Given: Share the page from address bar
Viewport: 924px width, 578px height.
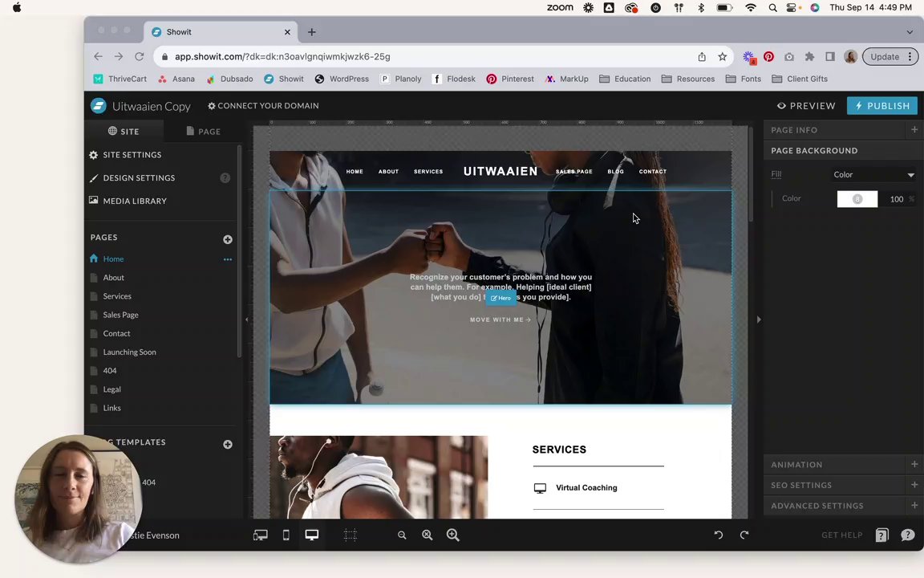Looking at the screenshot, I should (702, 57).
